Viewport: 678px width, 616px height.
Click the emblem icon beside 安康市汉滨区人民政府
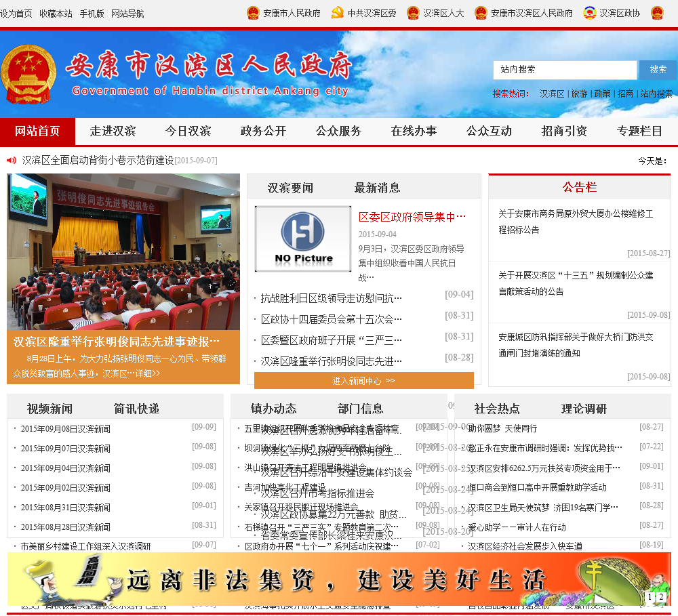[481, 13]
